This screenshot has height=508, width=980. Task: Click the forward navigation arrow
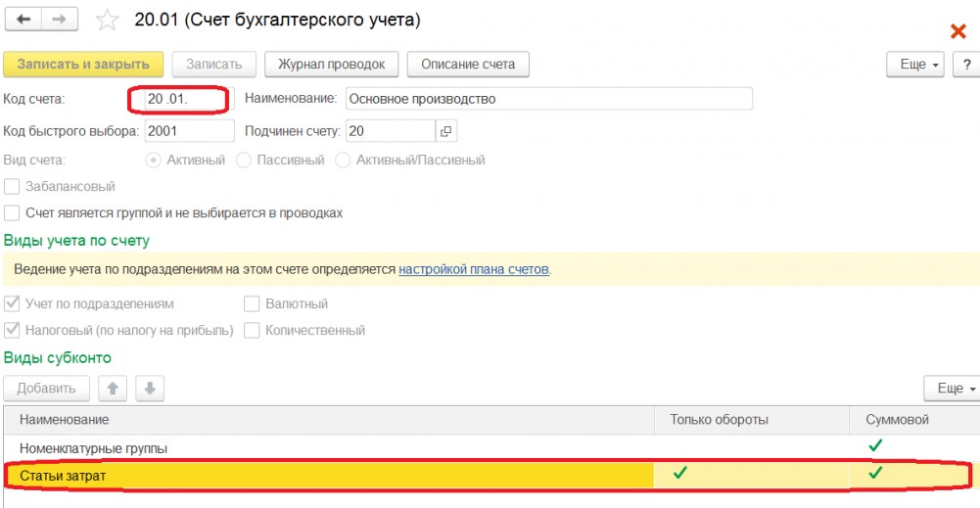coord(60,20)
